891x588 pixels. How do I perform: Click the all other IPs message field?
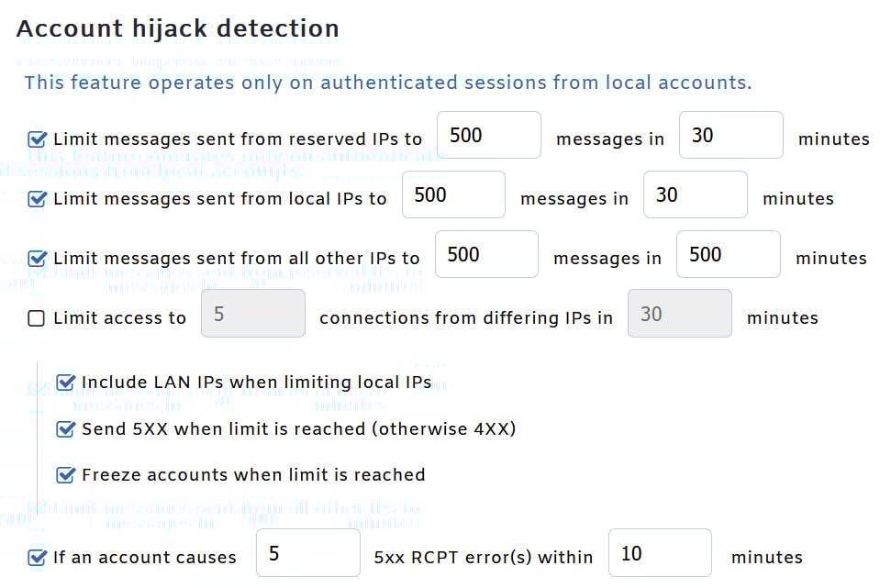tap(485, 254)
